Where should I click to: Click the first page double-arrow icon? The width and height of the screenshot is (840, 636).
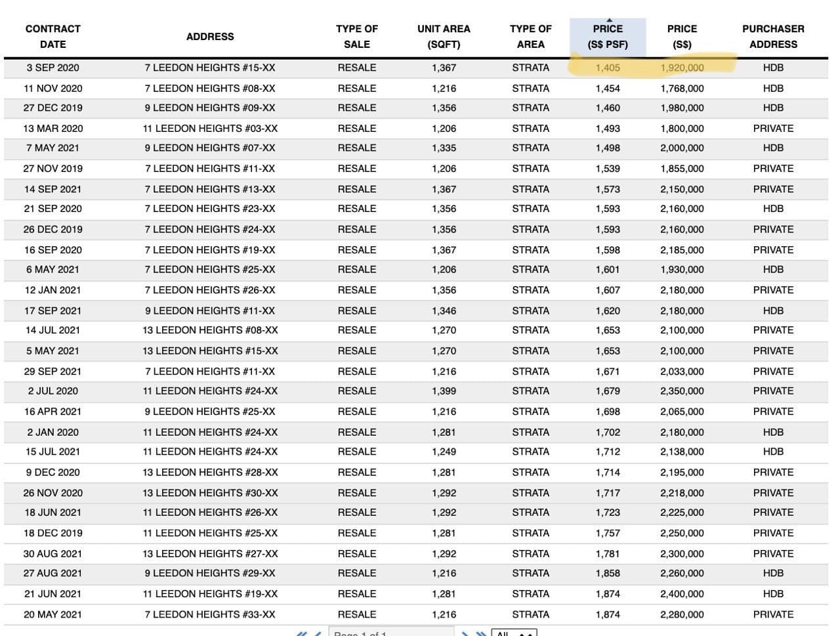click(301, 633)
